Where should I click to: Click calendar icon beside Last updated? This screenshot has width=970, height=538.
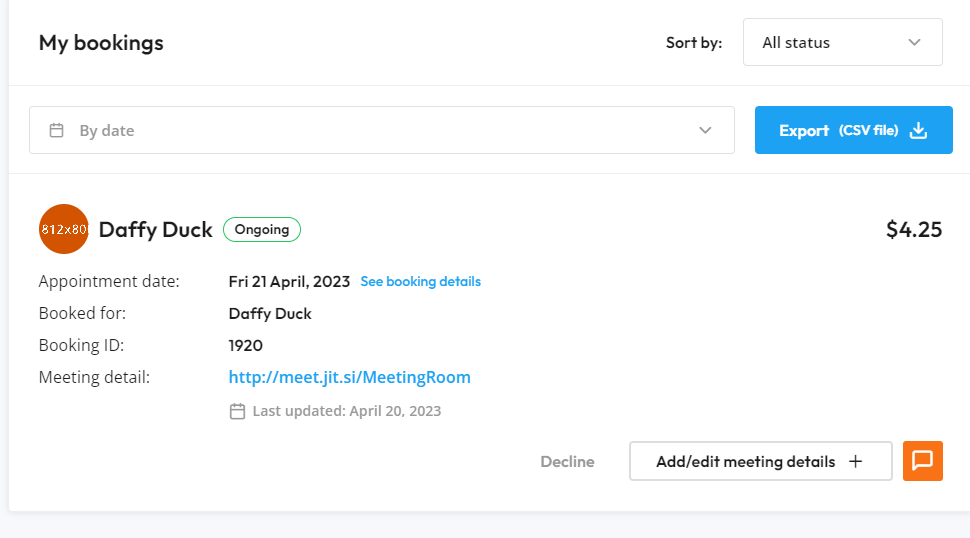tap(237, 411)
